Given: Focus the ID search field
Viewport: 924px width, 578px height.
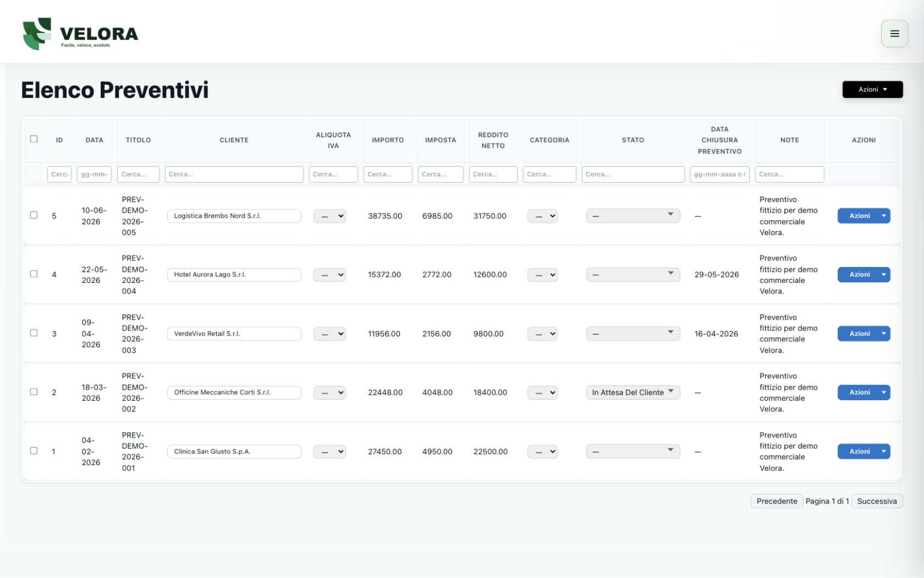Looking at the screenshot, I should (x=59, y=175).
